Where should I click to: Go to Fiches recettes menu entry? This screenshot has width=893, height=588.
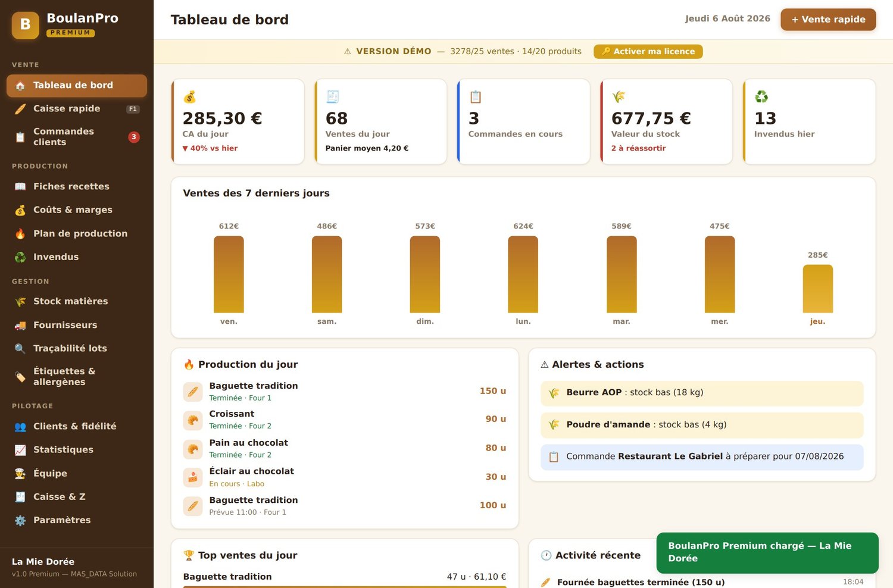(77, 186)
